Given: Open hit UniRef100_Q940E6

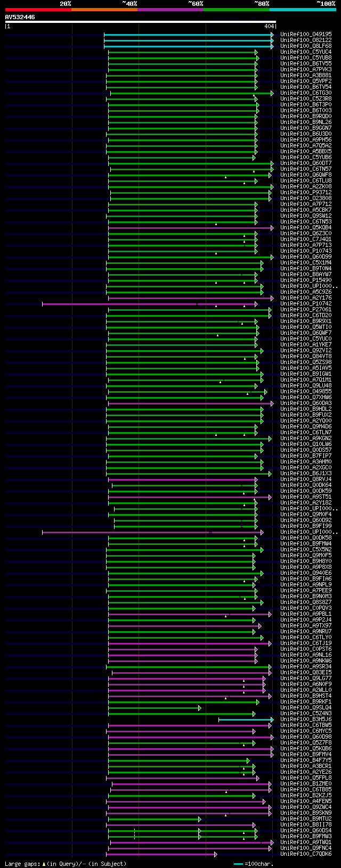Looking at the screenshot, I should pyautogui.click(x=306, y=573).
